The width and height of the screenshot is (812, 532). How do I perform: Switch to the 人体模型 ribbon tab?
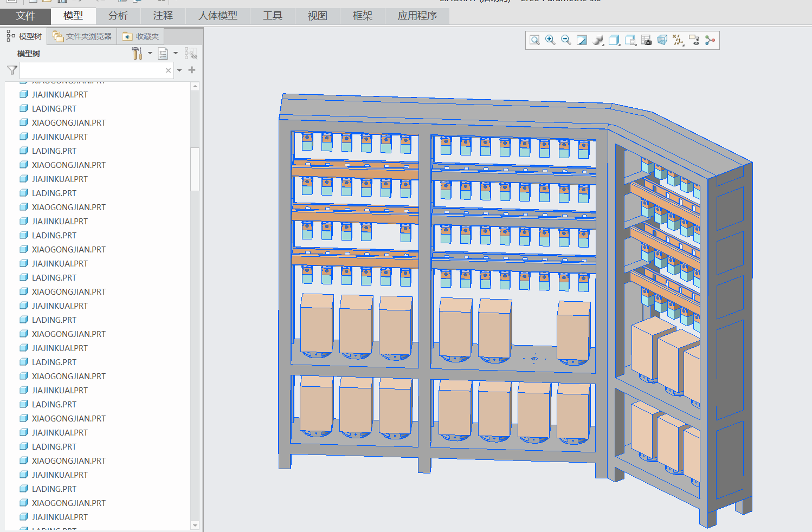coord(218,16)
